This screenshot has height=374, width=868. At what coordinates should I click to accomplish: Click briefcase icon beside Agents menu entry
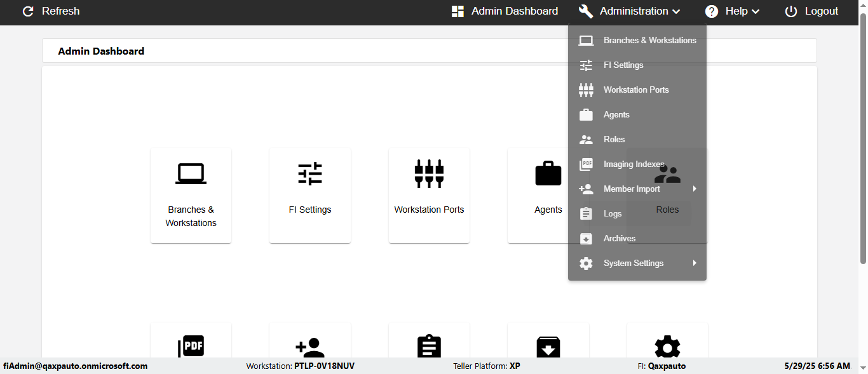(586, 115)
